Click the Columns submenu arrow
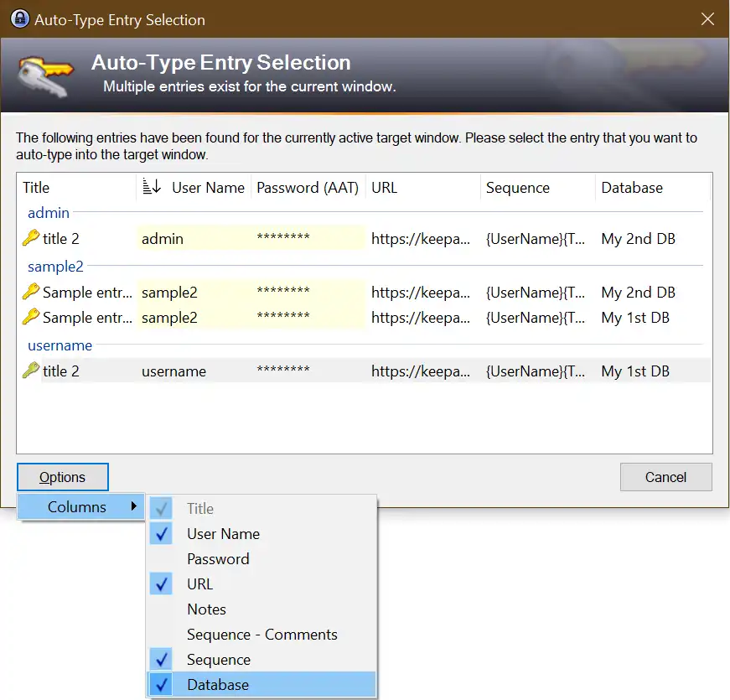 [134, 506]
